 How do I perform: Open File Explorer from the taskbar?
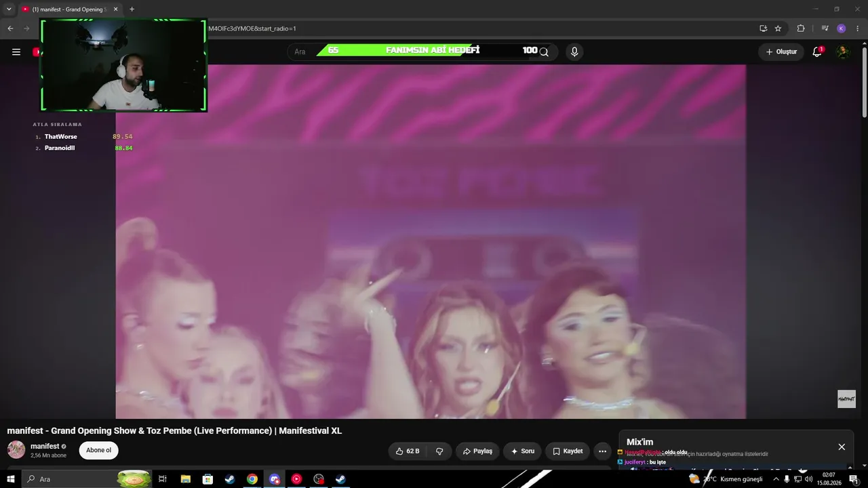point(185,479)
